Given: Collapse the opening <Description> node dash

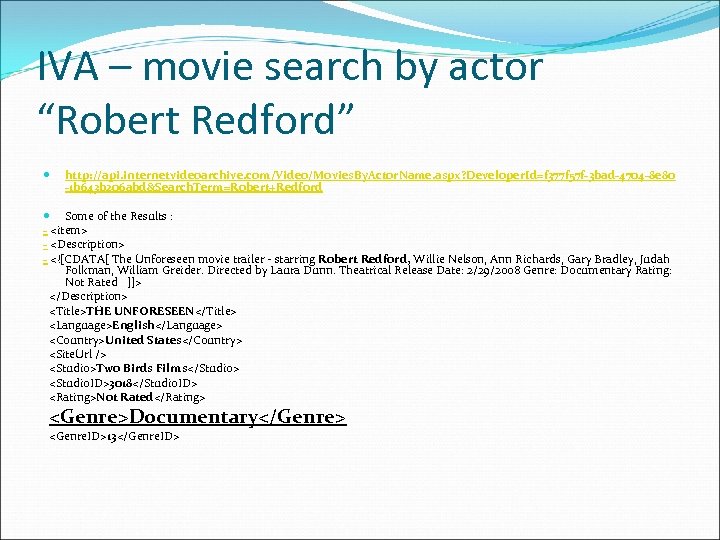Looking at the screenshot, I should click(45, 247).
